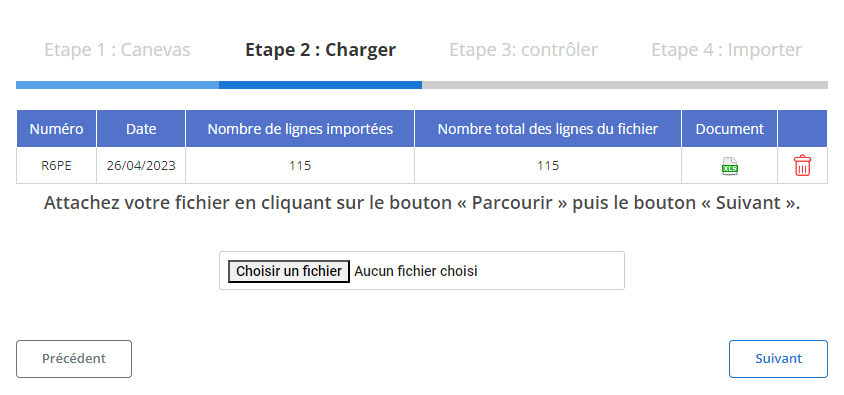844x395 pixels.
Task: Click the light blue progress bar segment
Action: (x=117, y=85)
